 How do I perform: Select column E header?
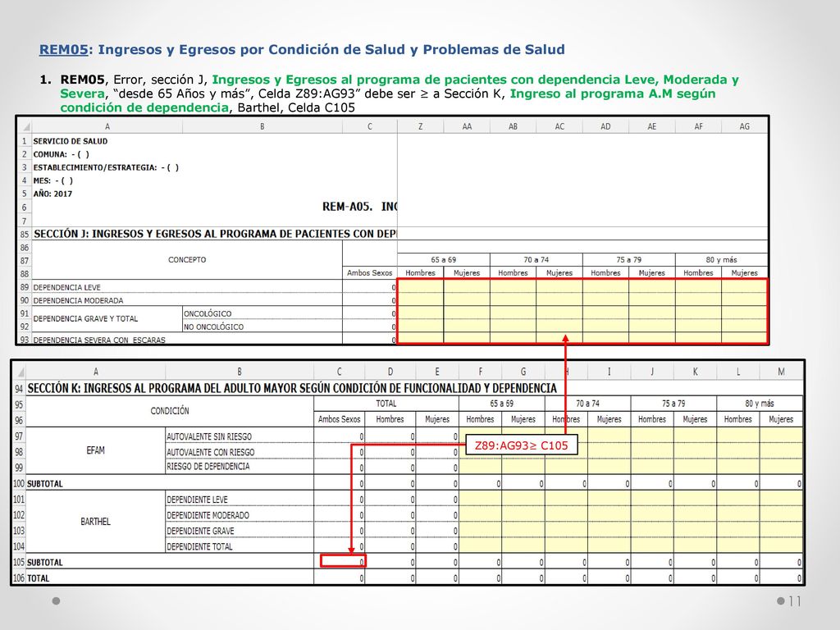[437, 372]
